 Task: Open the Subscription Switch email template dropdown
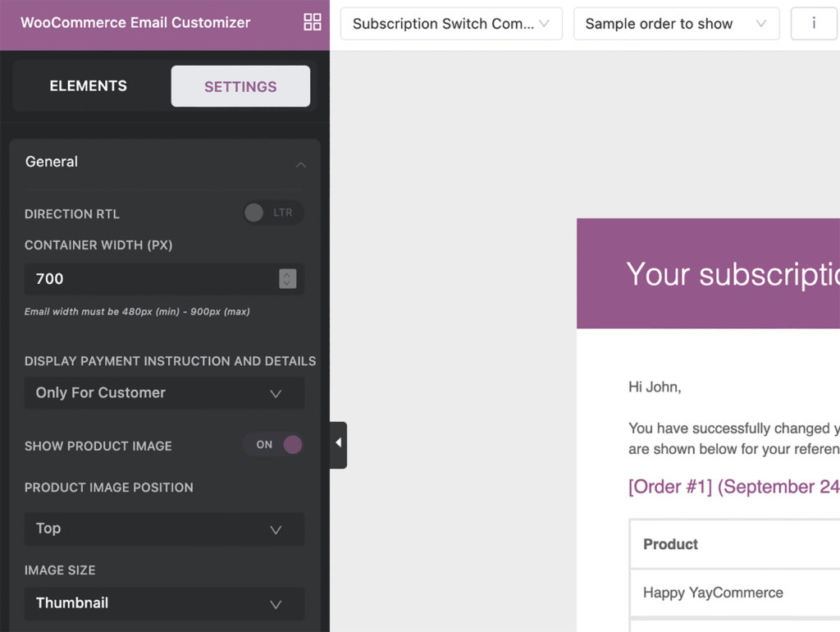pos(450,23)
